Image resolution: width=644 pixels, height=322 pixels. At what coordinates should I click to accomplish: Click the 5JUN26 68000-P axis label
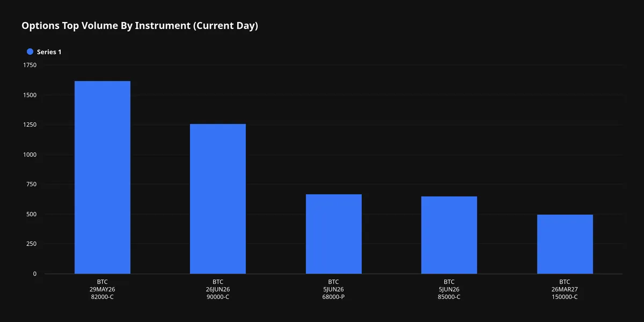(334, 289)
